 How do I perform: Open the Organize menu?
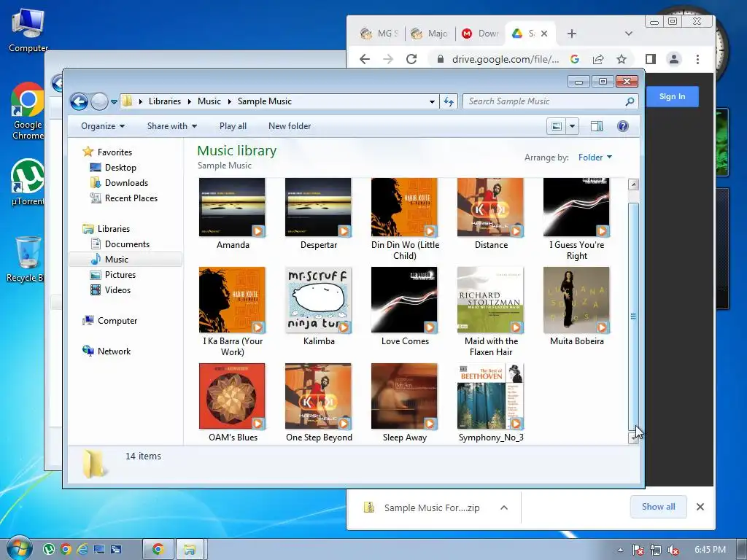coord(102,126)
